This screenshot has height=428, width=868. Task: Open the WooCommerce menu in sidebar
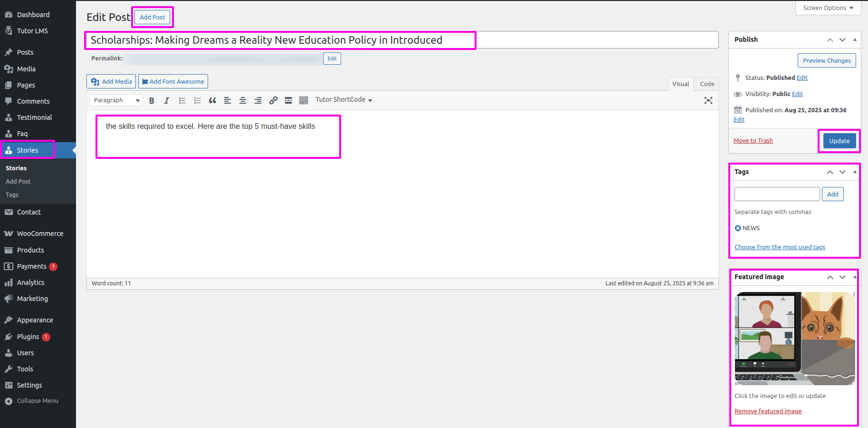40,233
